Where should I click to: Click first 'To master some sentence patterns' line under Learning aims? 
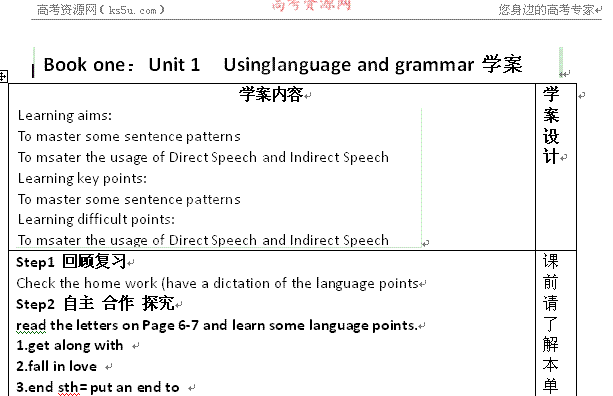pos(129,136)
